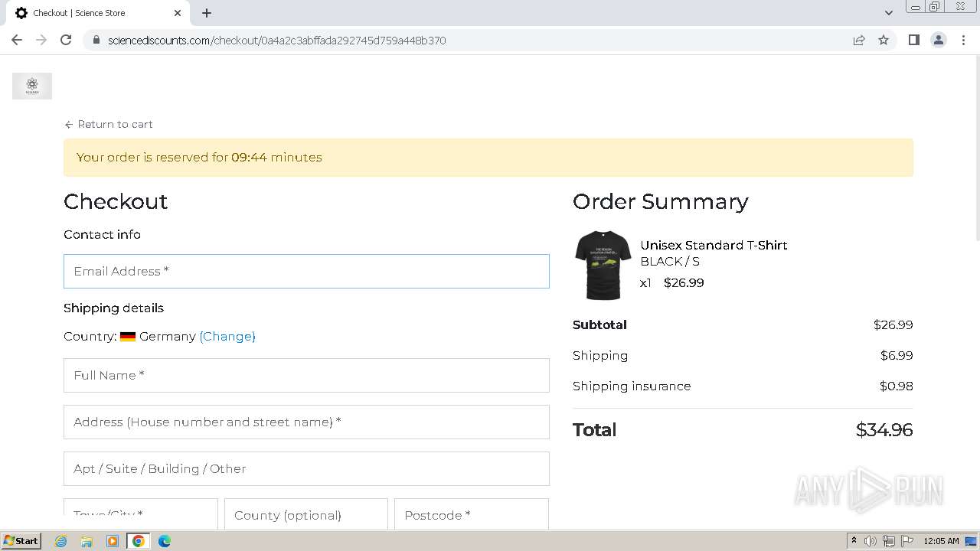Click the Science Store logo
The image size is (980, 551).
(x=32, y=86)
